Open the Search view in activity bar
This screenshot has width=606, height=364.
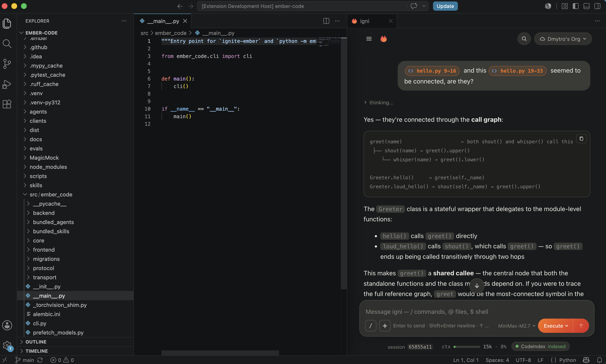coord(7,44)
